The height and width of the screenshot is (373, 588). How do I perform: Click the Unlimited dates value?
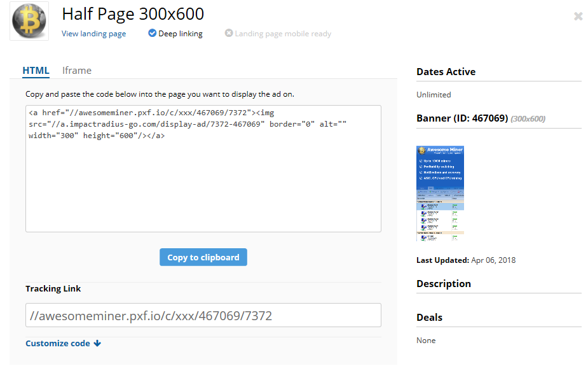tap(434, 95)
